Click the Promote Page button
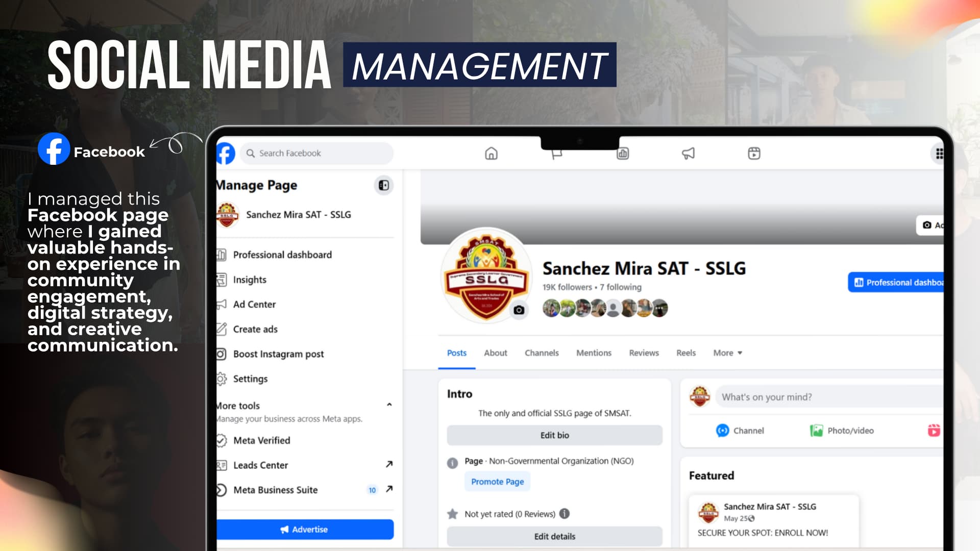 tap(497, 482)
